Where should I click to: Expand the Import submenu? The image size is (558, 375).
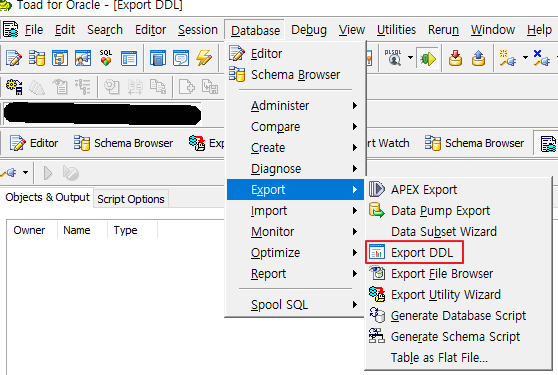pyautogui.click(x=295, y=211)
